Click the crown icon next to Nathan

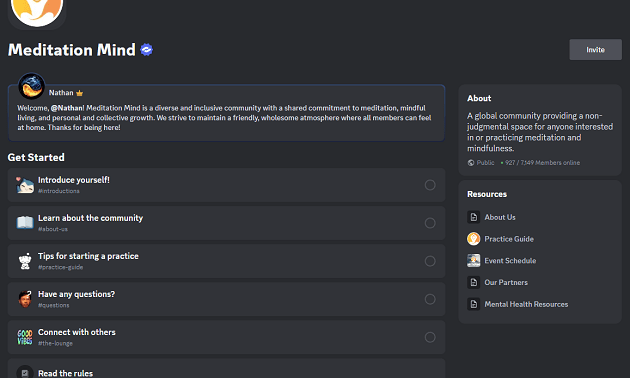(x=80, y=93)
